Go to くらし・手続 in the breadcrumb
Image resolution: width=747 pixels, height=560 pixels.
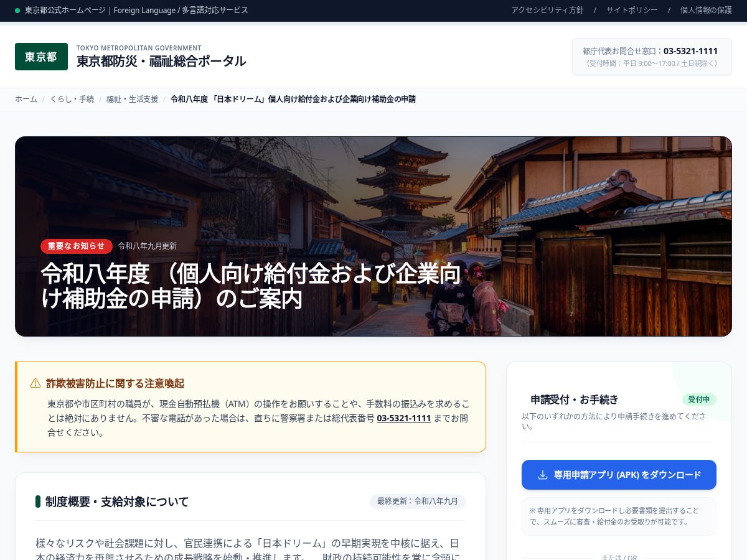pos(72,99)
